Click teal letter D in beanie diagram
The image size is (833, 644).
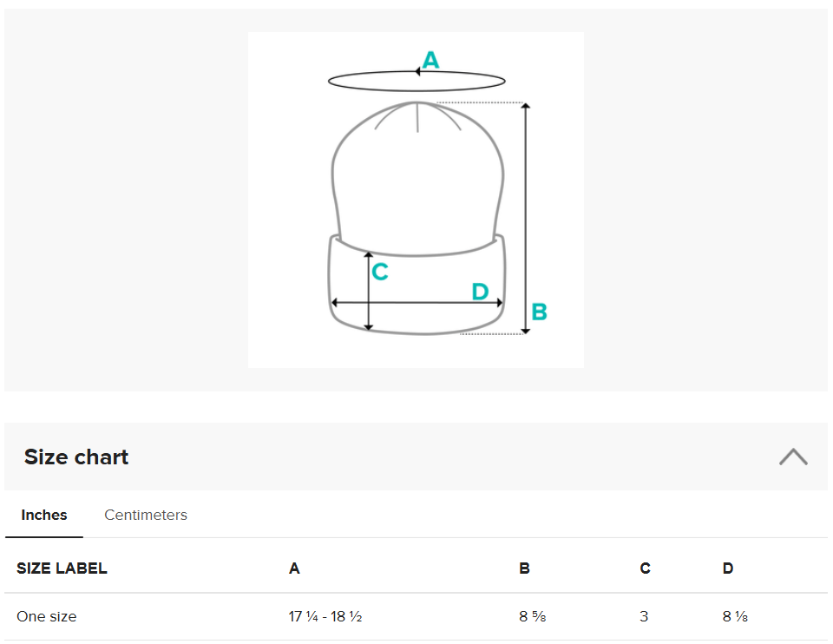click(480, 292)
